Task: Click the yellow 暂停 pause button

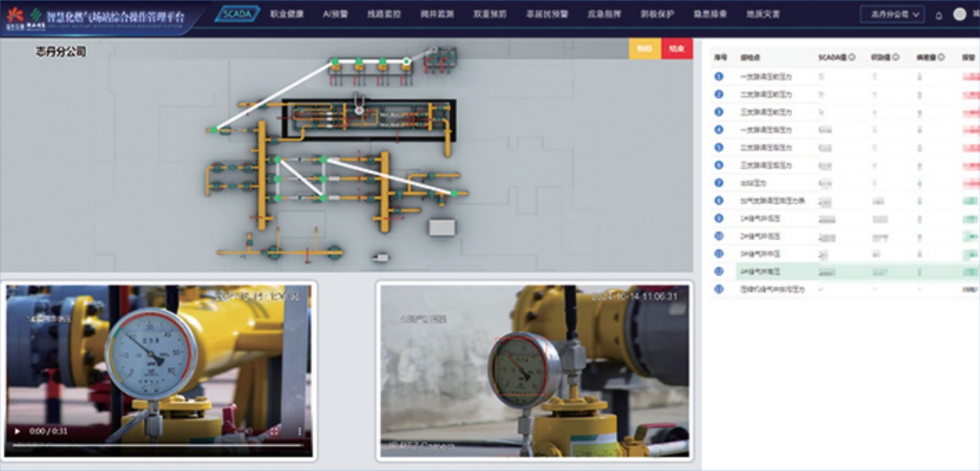Action: (x=645, y=49)
